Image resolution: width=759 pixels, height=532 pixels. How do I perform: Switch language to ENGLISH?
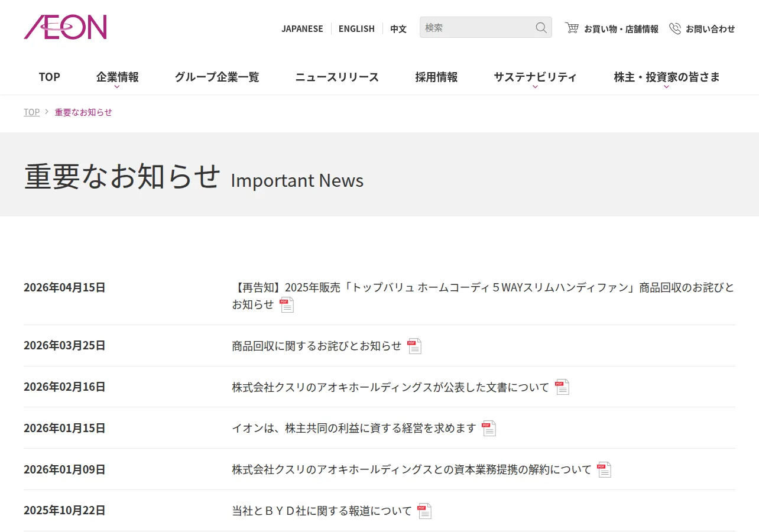pos(356,28)
